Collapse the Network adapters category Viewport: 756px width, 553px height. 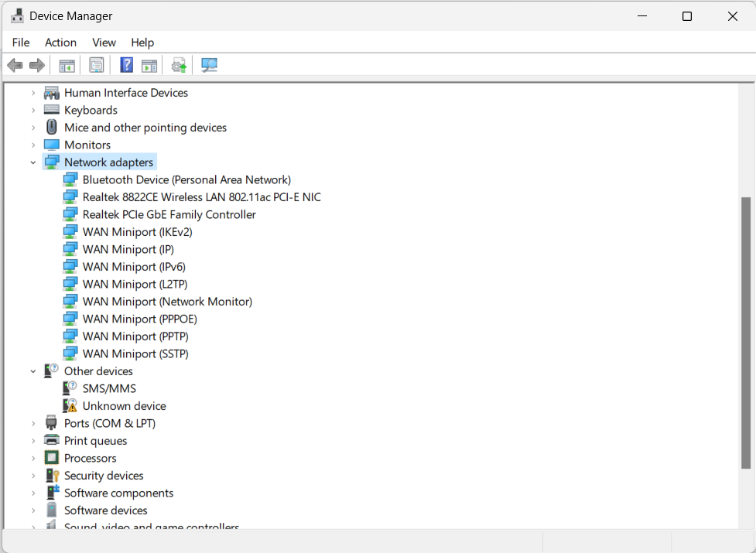33,162
